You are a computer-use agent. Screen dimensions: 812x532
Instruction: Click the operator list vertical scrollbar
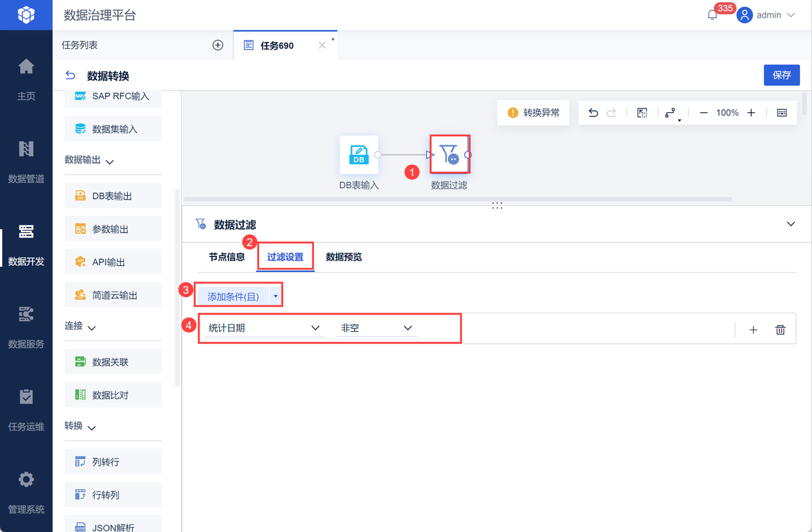coord(177,288)
